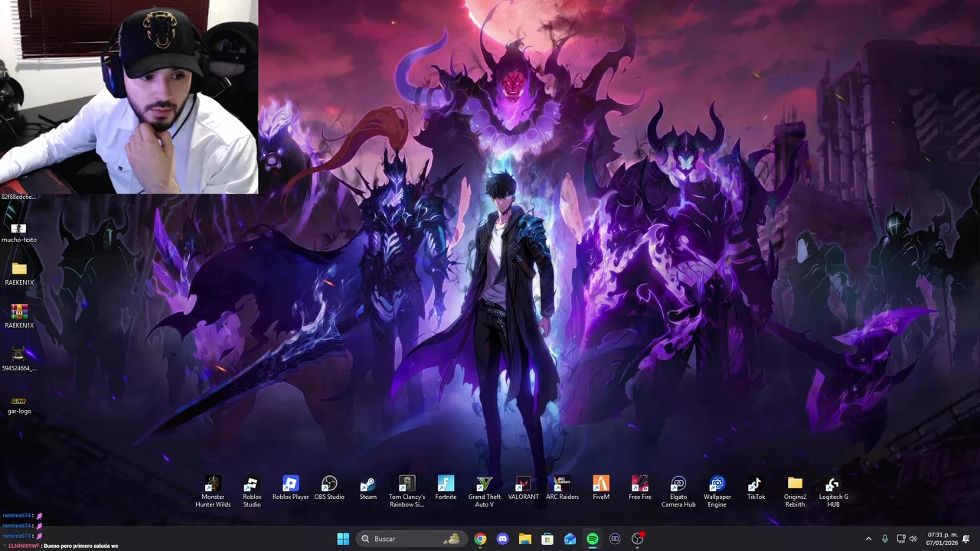980x551 pixels.
Task: Open the ARC Raiders shortcut
Action: tap(562, 487)
